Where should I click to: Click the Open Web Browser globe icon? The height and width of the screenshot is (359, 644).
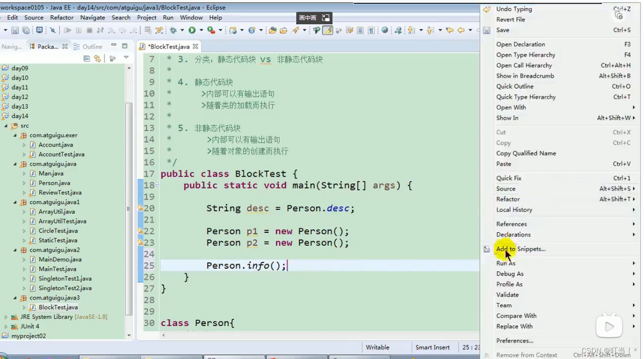pos(385,30)
